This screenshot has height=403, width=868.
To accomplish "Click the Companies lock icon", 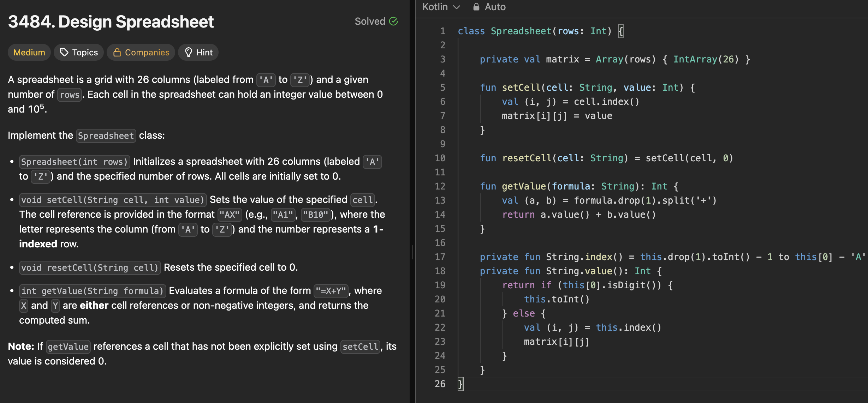I will (117, 52).
